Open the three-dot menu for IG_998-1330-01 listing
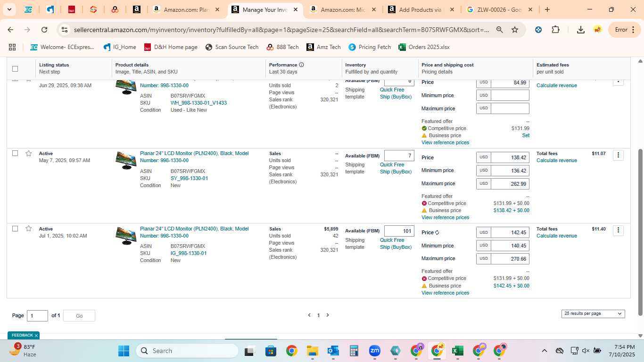The height and width of the screenshot is (362, 644). [618, 230]
